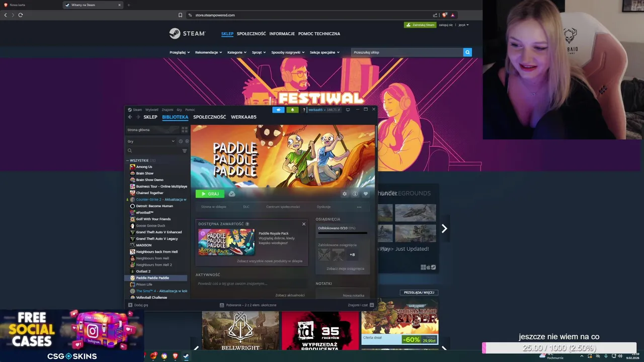Open the Steam icon in the taskbar
Screen dimensions: 644x362
[186, 356]
